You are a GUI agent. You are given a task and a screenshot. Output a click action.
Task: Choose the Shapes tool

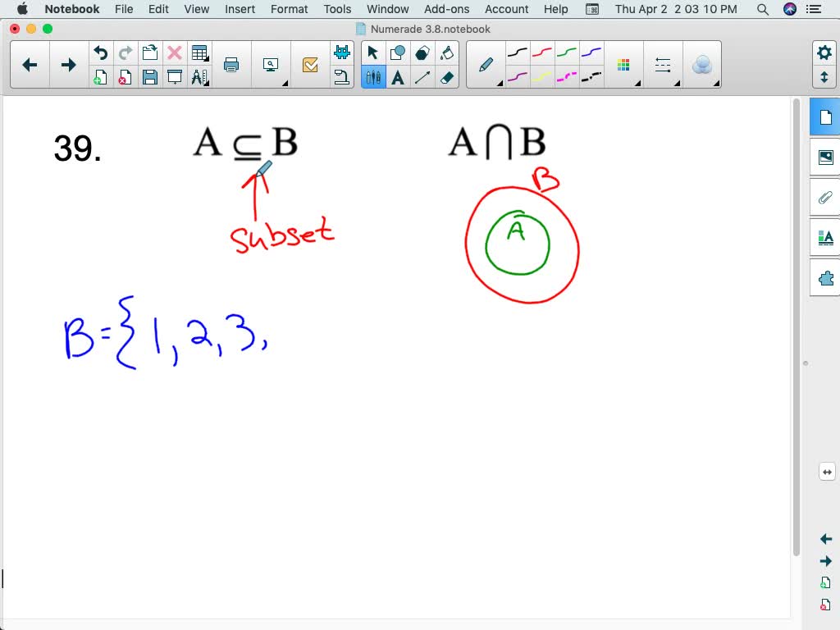coord(398,52)
